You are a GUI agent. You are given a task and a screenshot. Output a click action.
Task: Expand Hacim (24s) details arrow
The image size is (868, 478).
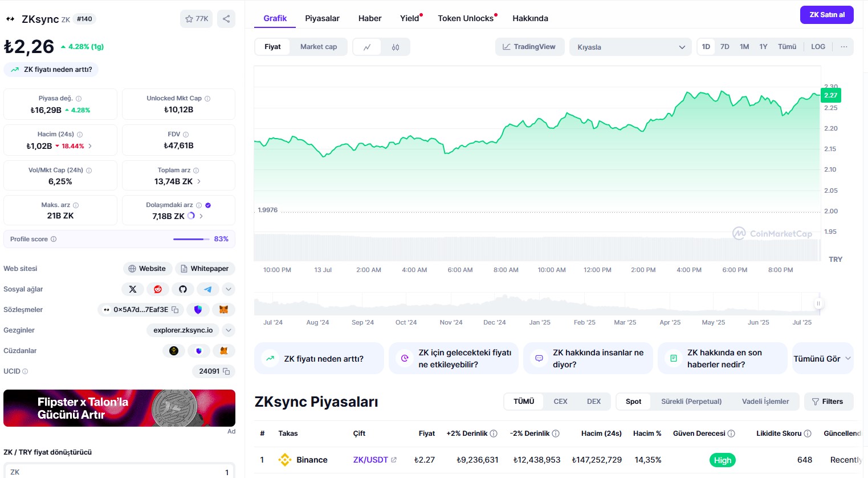coord(90,146)
